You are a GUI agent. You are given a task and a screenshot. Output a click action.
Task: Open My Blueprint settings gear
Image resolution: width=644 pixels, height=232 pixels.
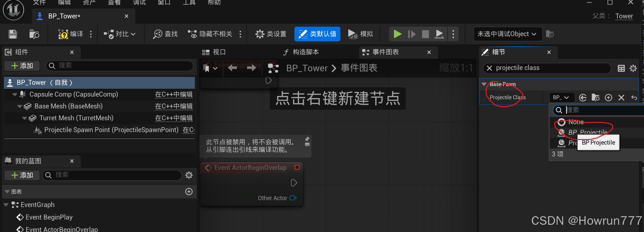[189, 175]
